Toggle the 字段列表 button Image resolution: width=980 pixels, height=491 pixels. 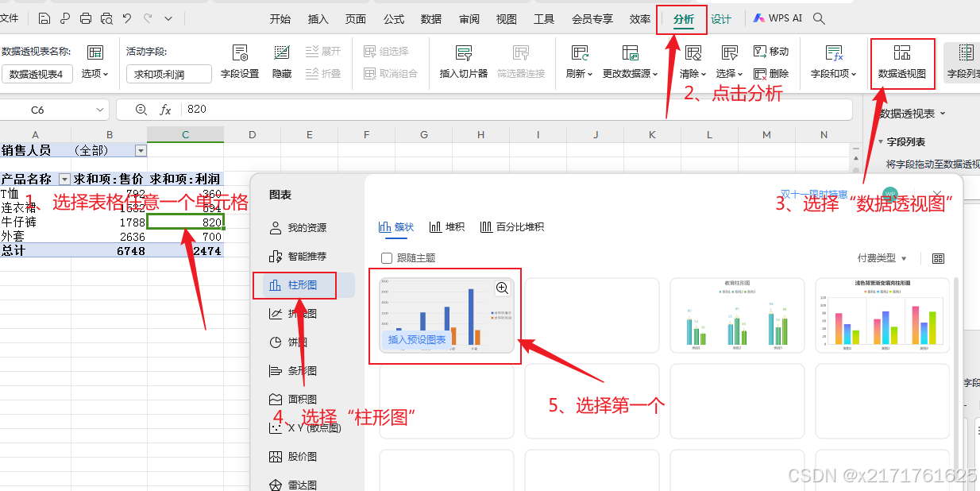[963, 63]
